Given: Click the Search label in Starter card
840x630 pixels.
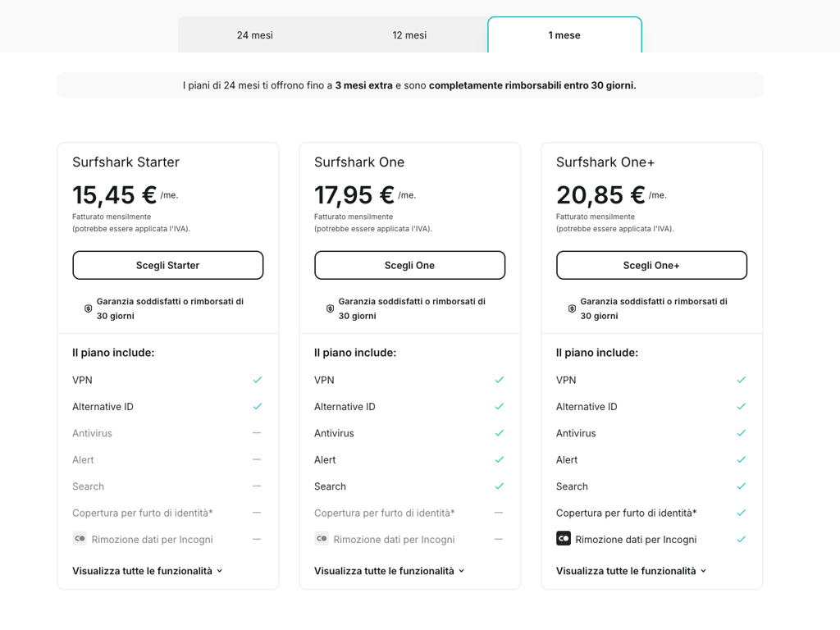Looking at the screenshot, I should coord(89,486).
